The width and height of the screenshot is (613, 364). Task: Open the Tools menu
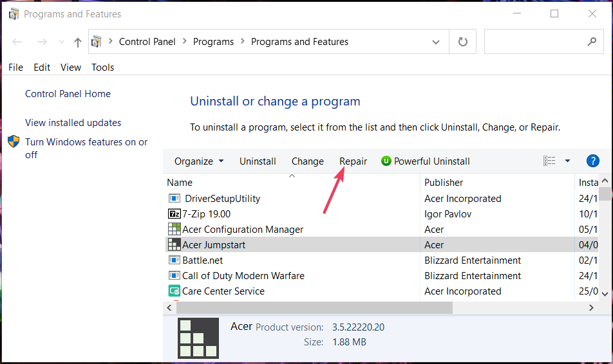[103, 68]
